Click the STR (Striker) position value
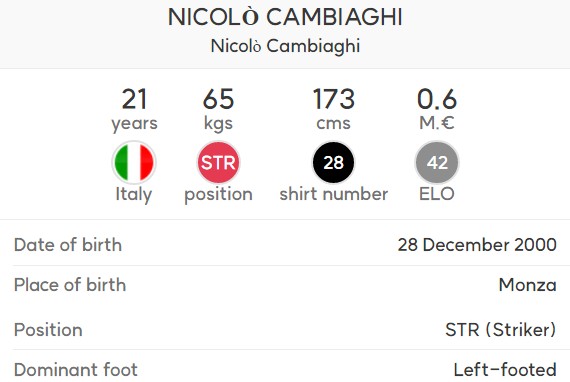 [x=501, y=330]
